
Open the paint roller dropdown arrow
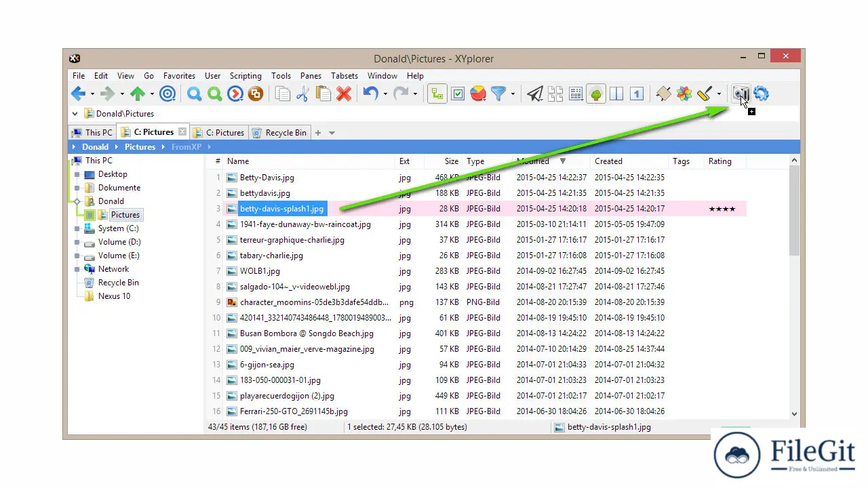pos(718,94)
